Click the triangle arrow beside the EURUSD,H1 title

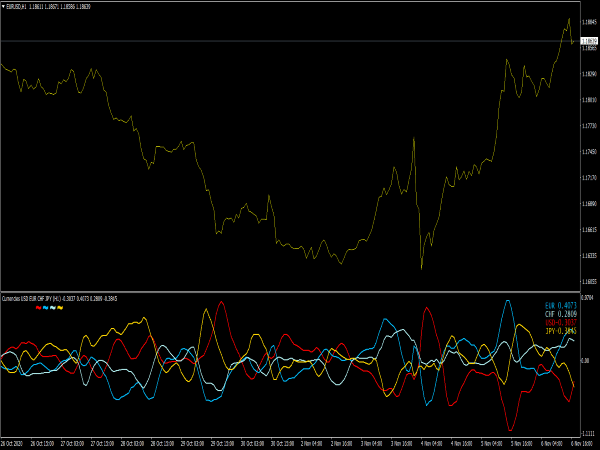[x=3, y=7]
